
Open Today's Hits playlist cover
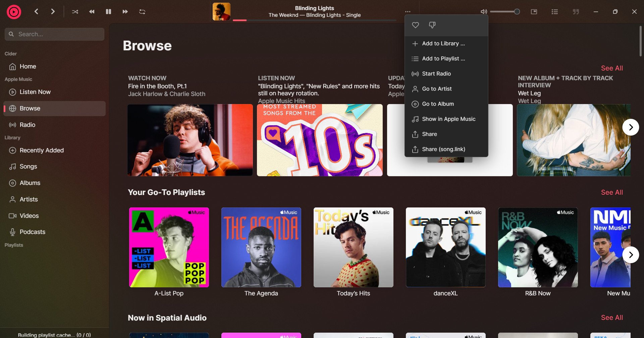(354, 247)
